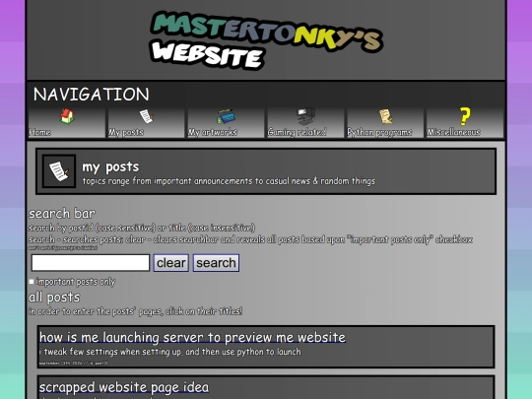Click the 'all posts' heading text
Screen dimensions: 532x399
pyautogui.click(x=54, y=298)
